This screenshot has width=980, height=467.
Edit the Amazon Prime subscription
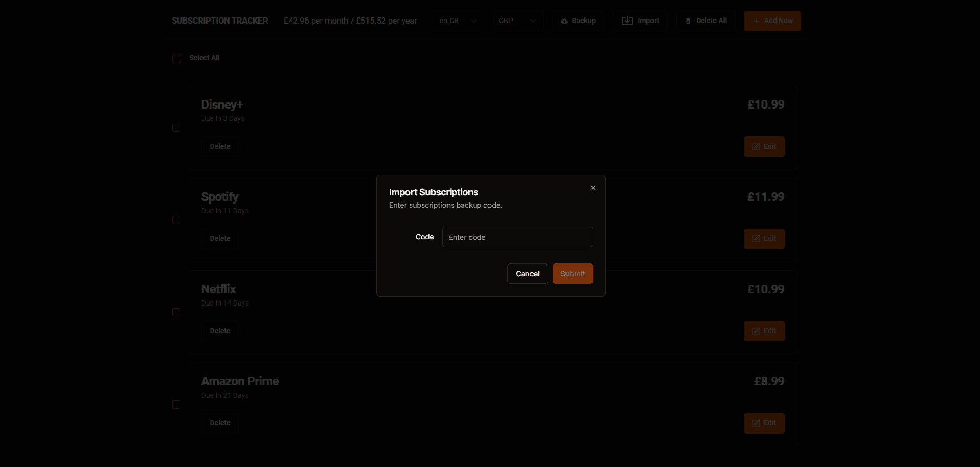(x=764, y=423)
